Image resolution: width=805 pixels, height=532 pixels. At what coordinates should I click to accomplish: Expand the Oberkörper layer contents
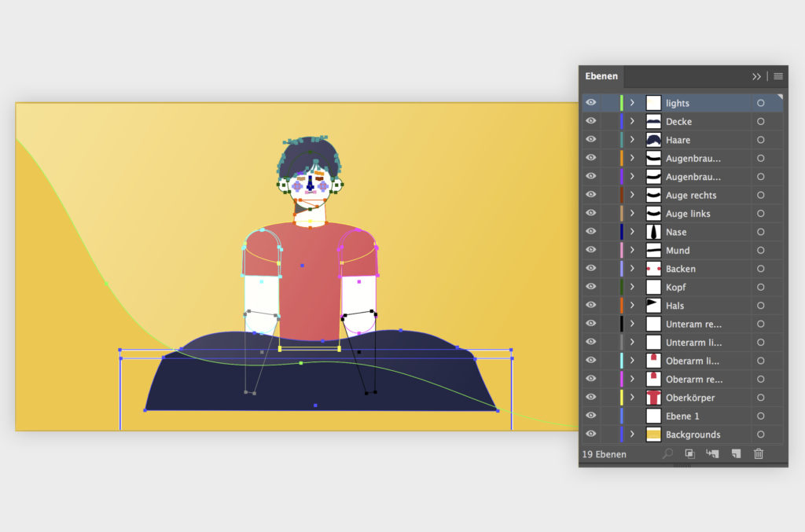click(632, 398)
